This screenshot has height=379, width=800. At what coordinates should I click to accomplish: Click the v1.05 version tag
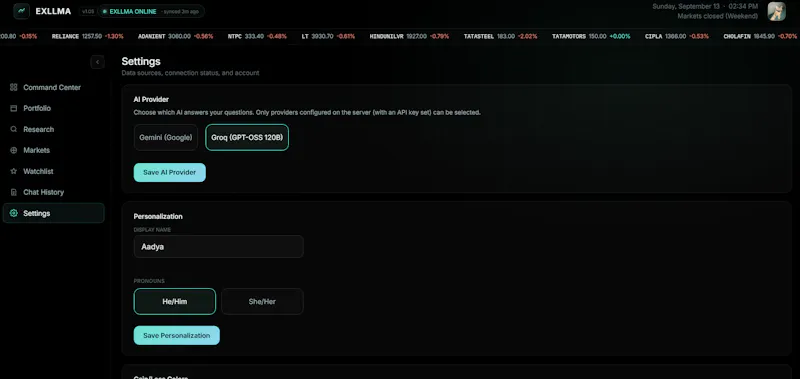click(87, 11)
